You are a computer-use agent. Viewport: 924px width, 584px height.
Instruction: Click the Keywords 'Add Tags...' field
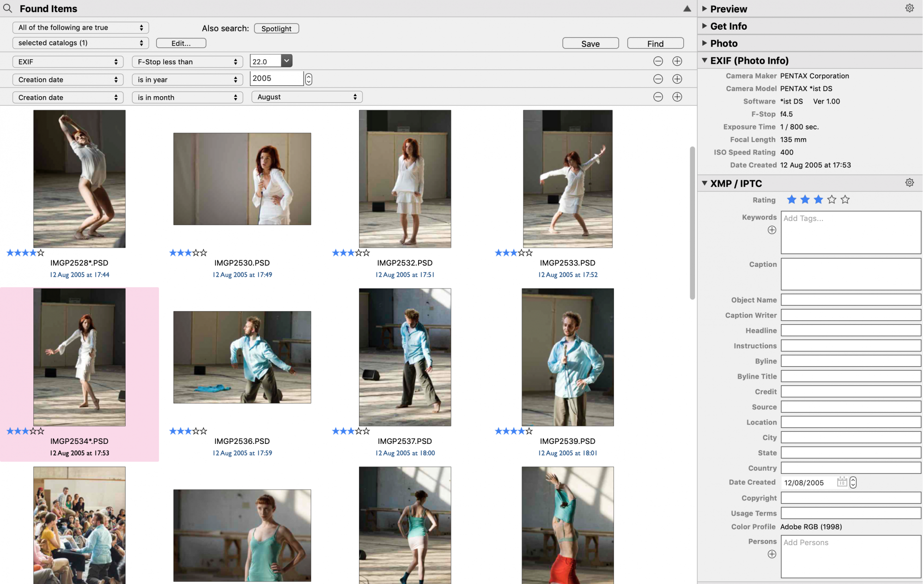851,232
